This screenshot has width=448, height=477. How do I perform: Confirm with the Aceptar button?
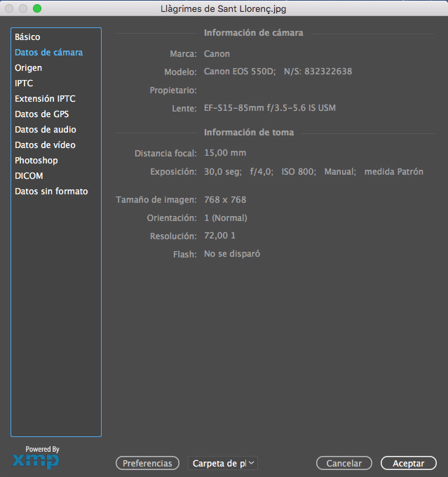click(408, 463)
